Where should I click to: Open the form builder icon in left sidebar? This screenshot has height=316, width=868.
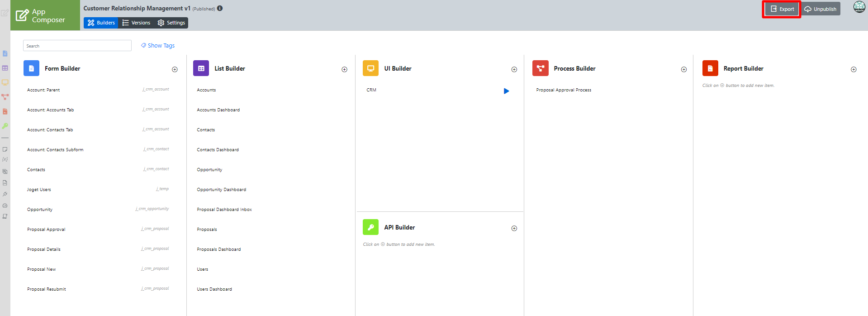(x=5, y=53)
